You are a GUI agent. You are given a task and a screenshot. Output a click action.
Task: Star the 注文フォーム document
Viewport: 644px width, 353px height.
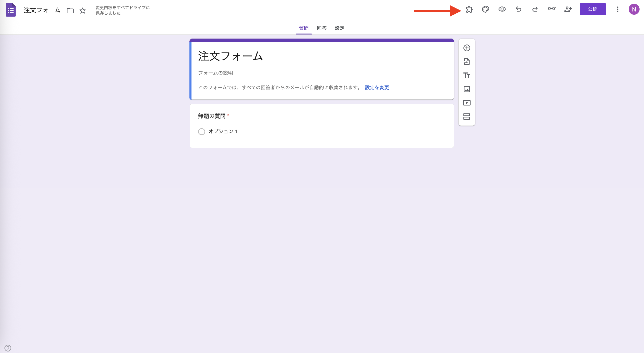[82, 11]
